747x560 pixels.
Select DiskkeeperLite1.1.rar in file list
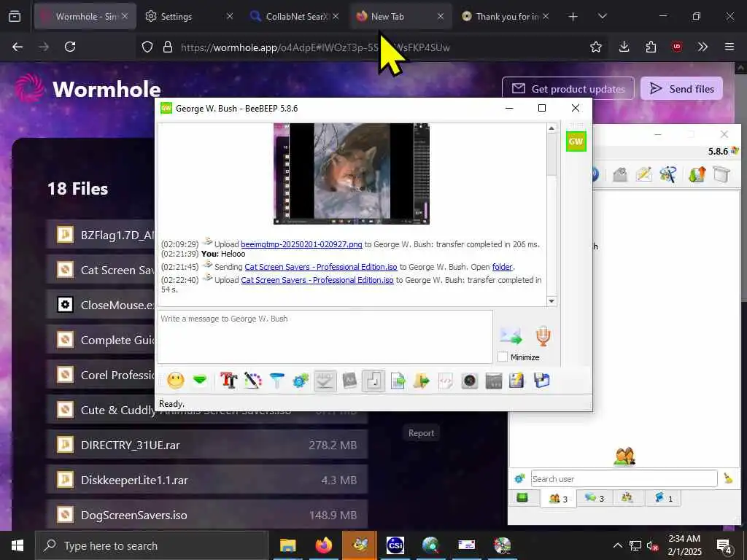207,480
